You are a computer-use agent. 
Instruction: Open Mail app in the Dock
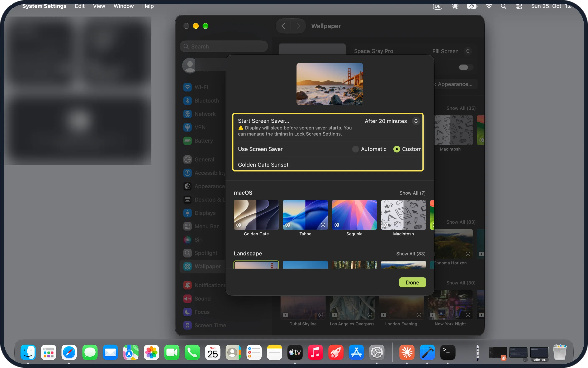(110, 352)
